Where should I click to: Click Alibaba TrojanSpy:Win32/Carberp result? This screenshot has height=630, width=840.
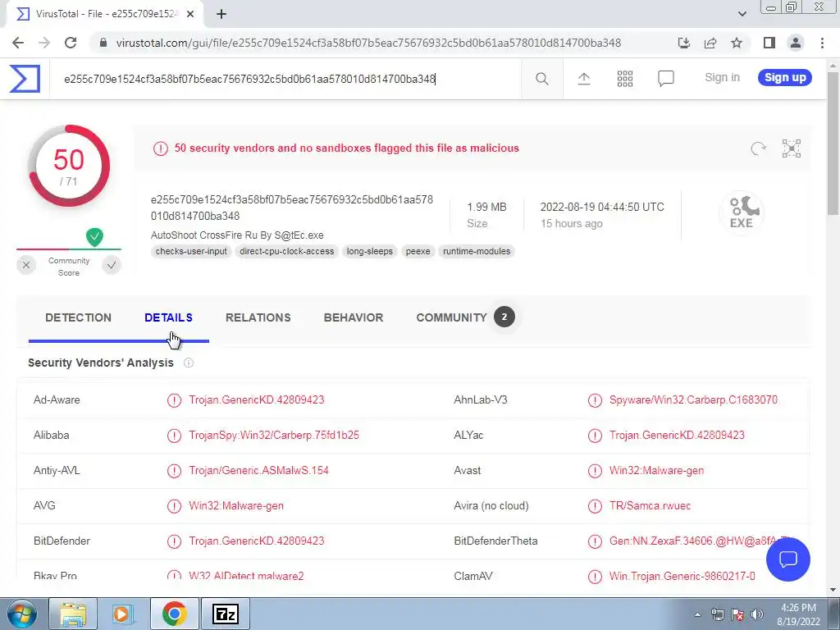pyautogui.click(x=274, y=435)
